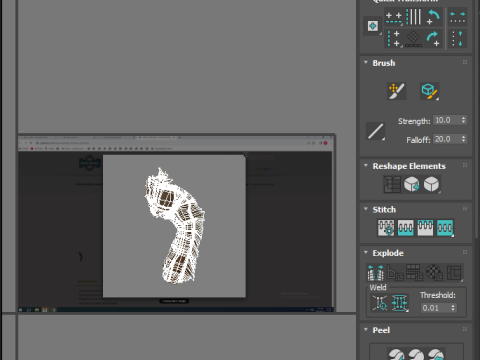Image resolution: width=480 pixels, height=360 pixels.
Task: Click the Stitch rollout title
Action: click(384, 210)
